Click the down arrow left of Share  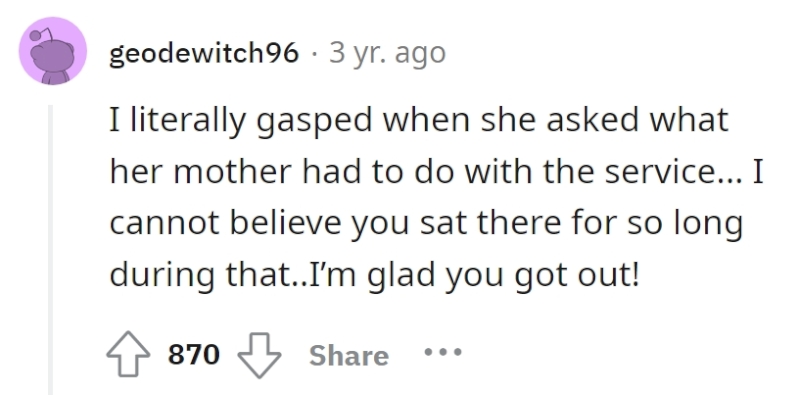pos(259,355)
